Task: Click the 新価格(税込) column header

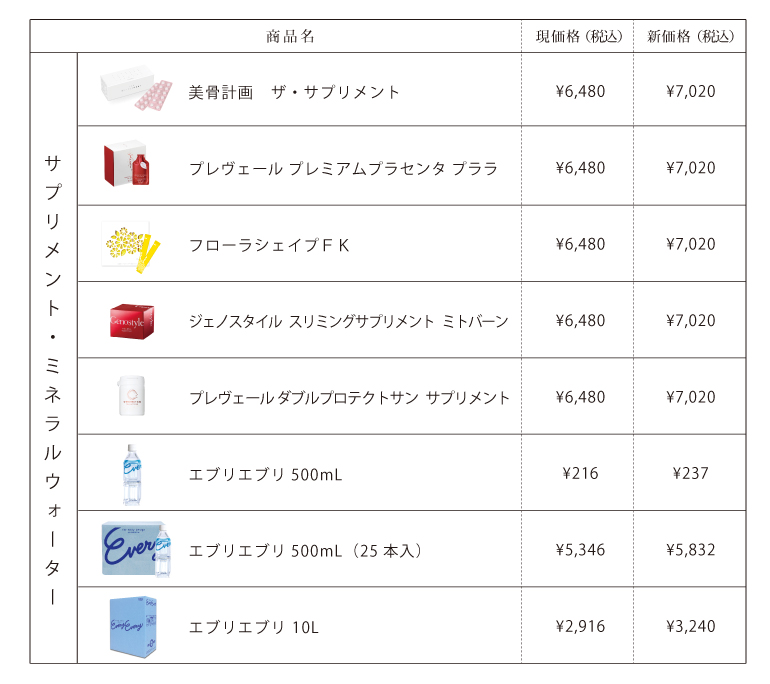Action: (690, 36)
